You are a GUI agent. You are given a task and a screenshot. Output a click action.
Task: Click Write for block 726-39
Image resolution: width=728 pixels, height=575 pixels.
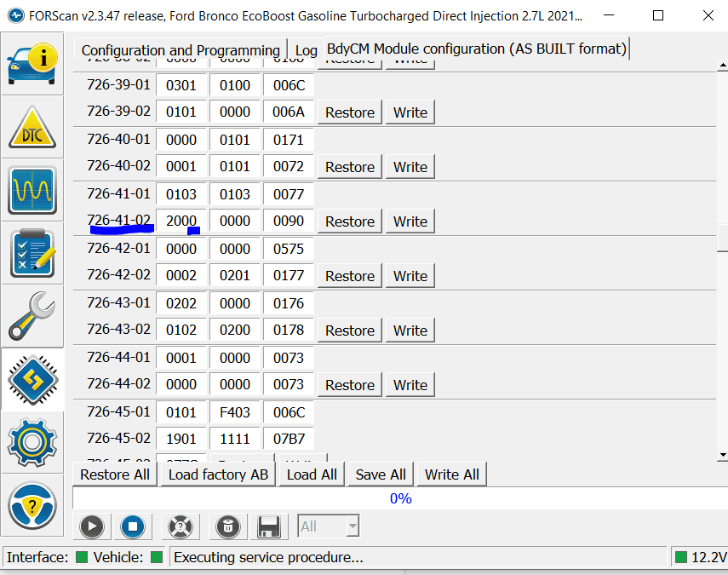tap(410, 112)
